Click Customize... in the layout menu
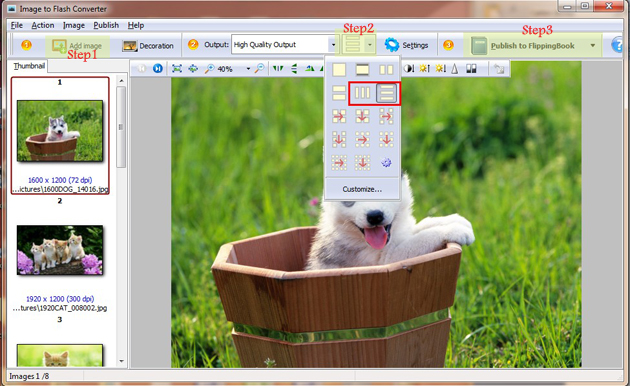The width and height of the screenshot is (630, 386). (362, 189)
